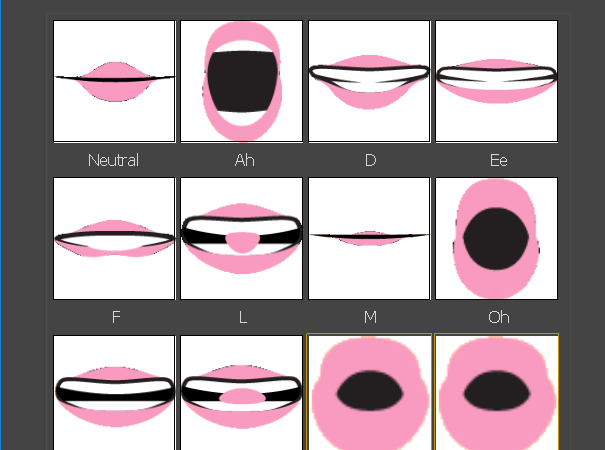Click the Ee label text
This screenshot has width=605, height=450.
[x=499, y=160]
